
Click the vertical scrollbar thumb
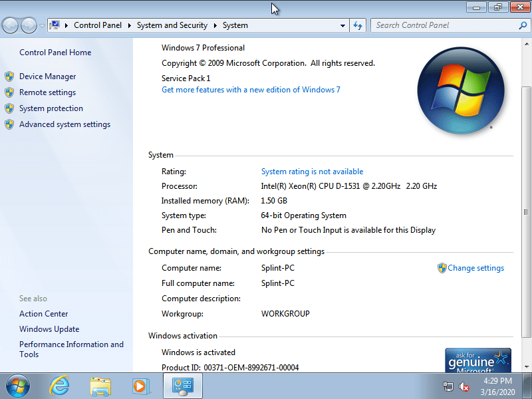point(526,212)
